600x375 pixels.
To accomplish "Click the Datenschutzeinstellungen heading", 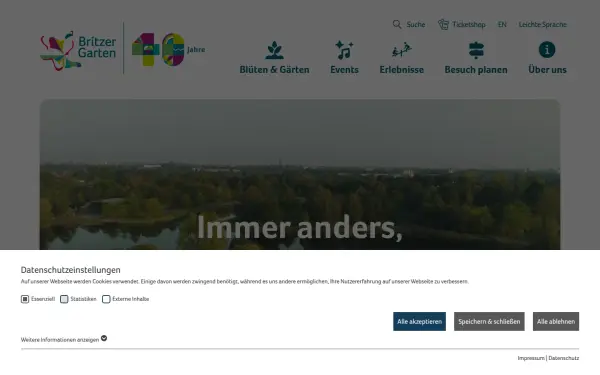I will tap(70, 270).
